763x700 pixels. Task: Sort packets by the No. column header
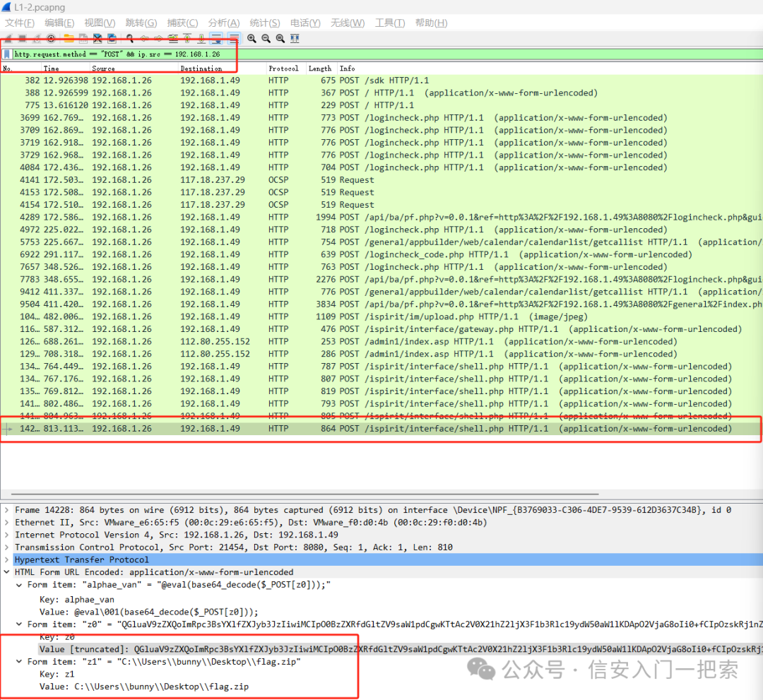pyautogui.click(x=21, y=69)
